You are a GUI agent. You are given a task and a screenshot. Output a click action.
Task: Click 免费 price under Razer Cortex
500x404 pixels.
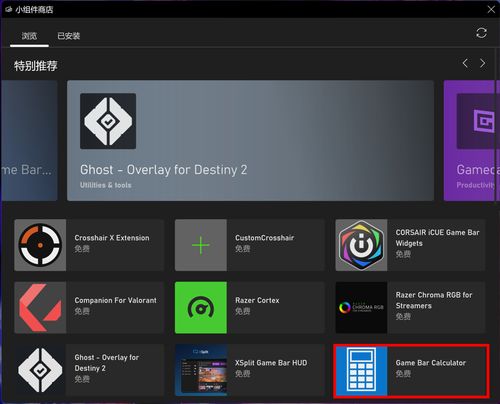tap(243, 311)
